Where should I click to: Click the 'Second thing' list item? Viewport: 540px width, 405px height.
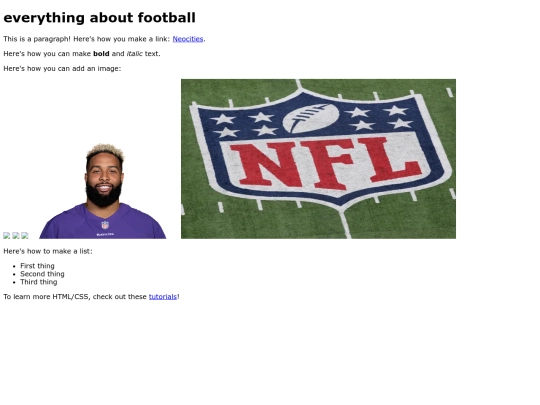[42, 274]
